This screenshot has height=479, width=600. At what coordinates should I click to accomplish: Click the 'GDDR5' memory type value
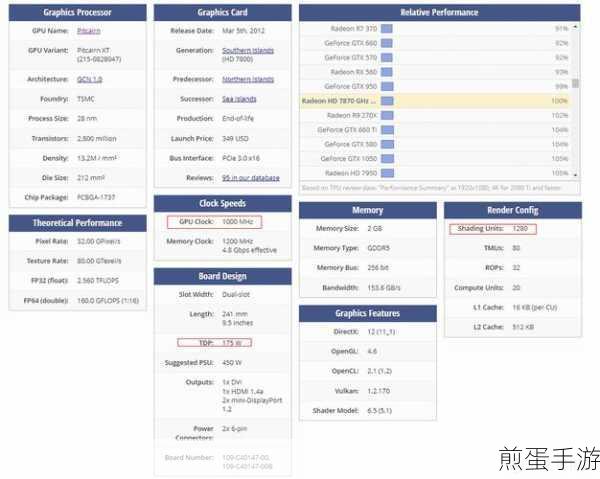tap(378, 248)
